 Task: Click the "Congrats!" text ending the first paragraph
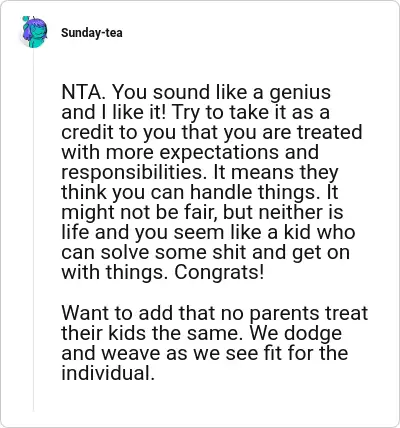219,273
